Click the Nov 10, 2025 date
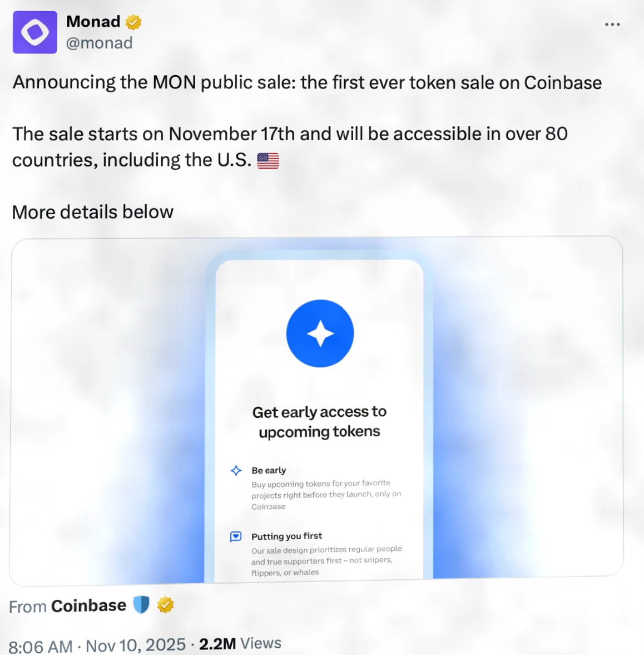644x655 pixels. (135, 645)
